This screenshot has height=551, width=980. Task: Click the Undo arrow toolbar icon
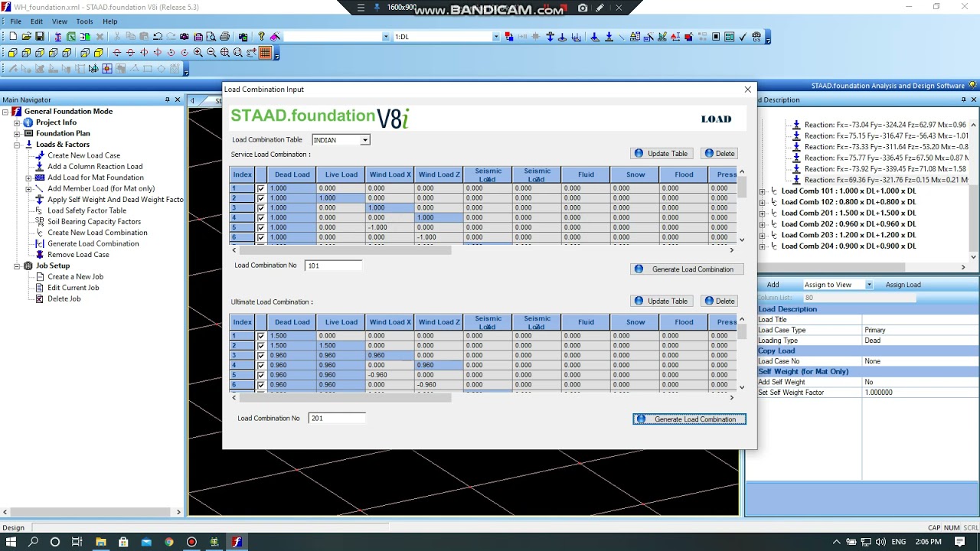click(157, 37)
